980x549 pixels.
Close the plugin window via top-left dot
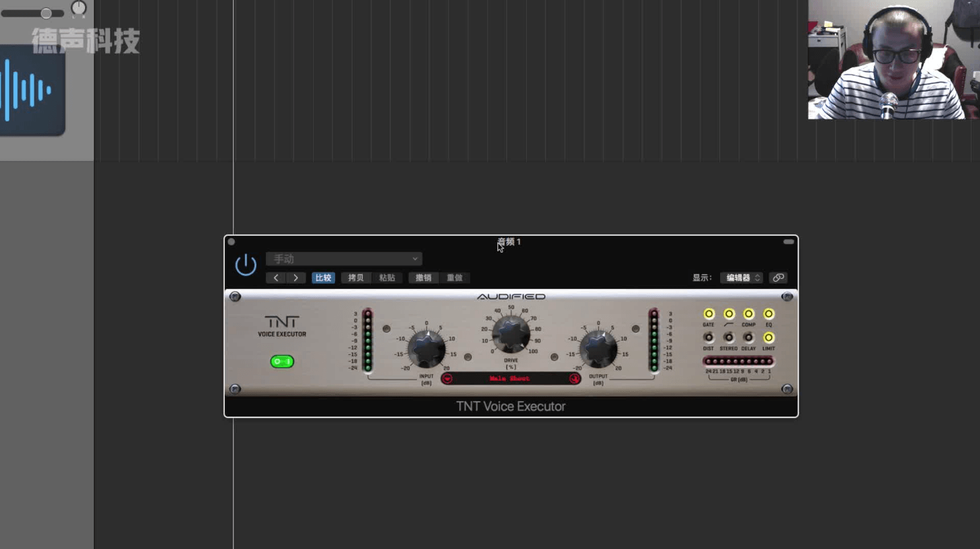[x=231, y=242]
